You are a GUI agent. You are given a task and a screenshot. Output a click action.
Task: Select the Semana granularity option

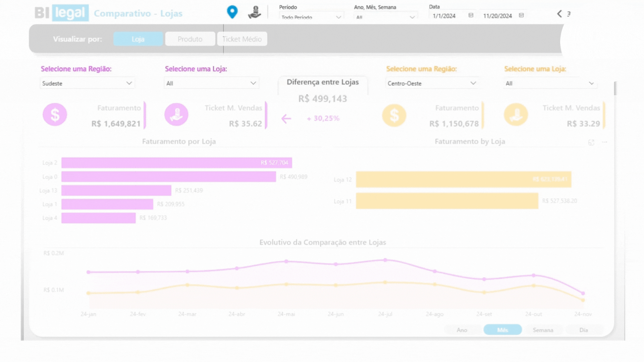543,330
